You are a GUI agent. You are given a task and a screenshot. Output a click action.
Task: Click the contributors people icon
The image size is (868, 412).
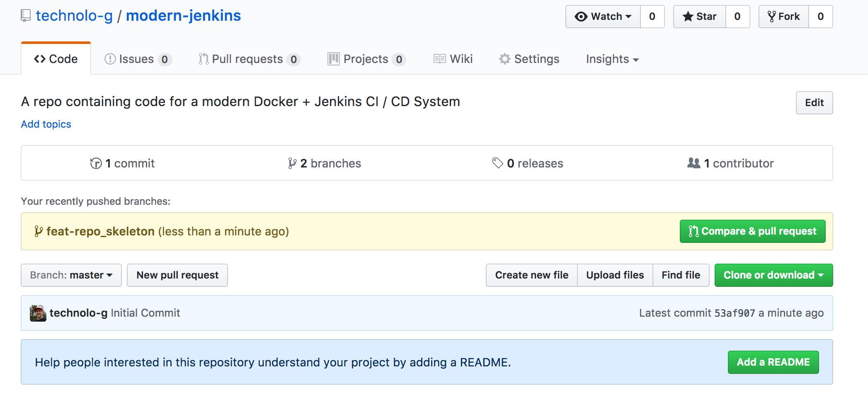(693, 163)
